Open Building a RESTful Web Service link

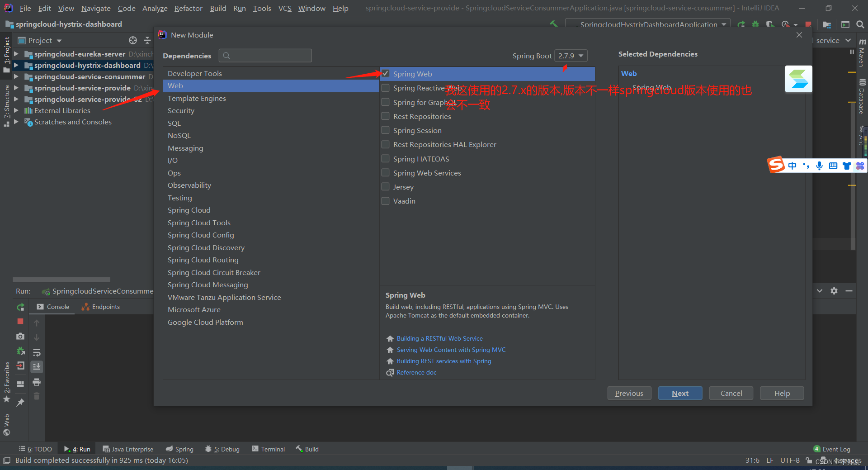pyautogui.click(x=439, y=338)
